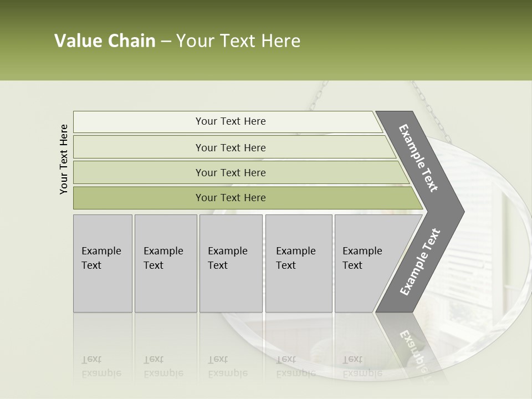
Task: Click the fourth gray Example Text box
Action: [x=299, y=263]
